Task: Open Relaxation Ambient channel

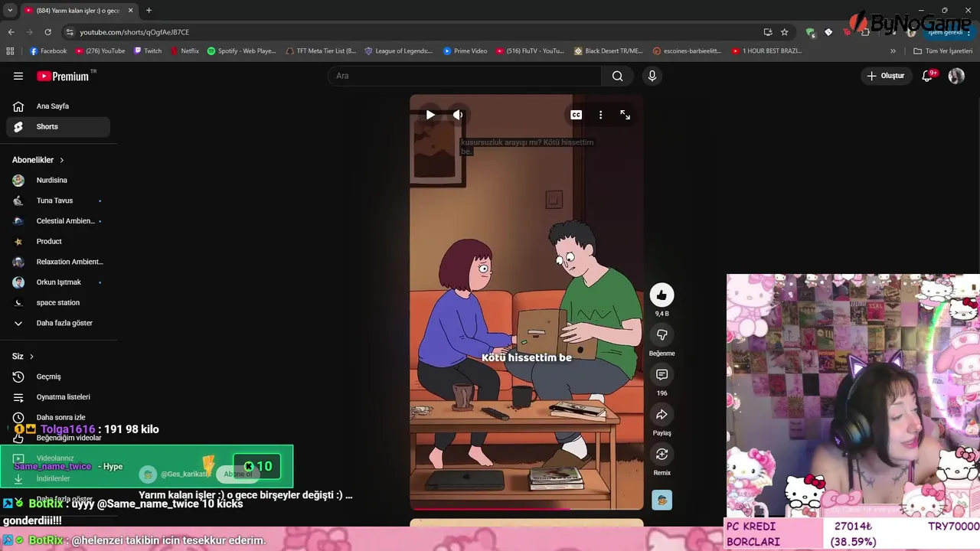Action: pyautogui.click(x=58, y=262)
